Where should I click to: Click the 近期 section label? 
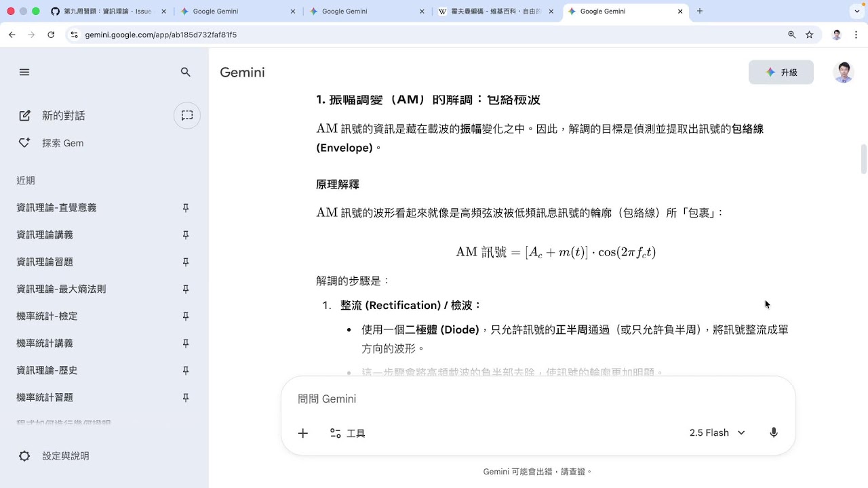(26, 181)
